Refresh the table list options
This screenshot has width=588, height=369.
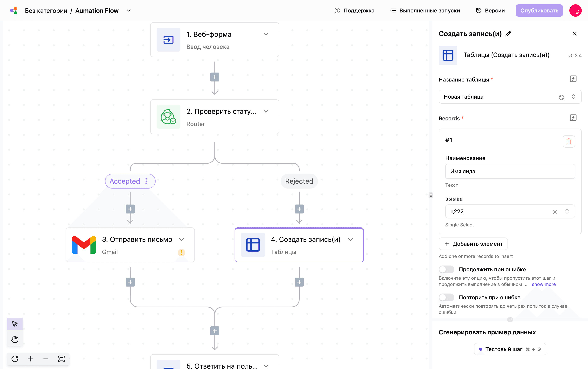pos(561,97)
